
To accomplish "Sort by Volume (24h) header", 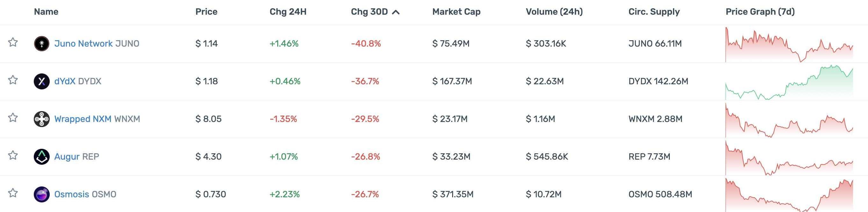I will 554,12.
